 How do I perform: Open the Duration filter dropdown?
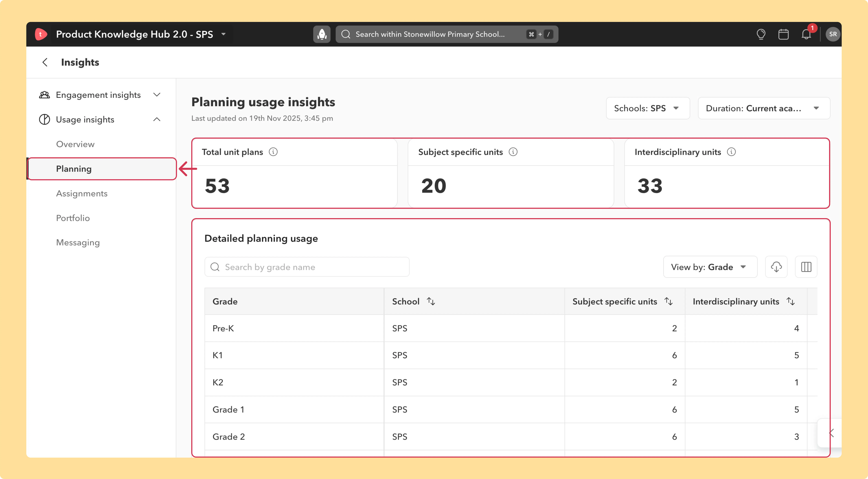pyautogui.click(x=764, y=108)
